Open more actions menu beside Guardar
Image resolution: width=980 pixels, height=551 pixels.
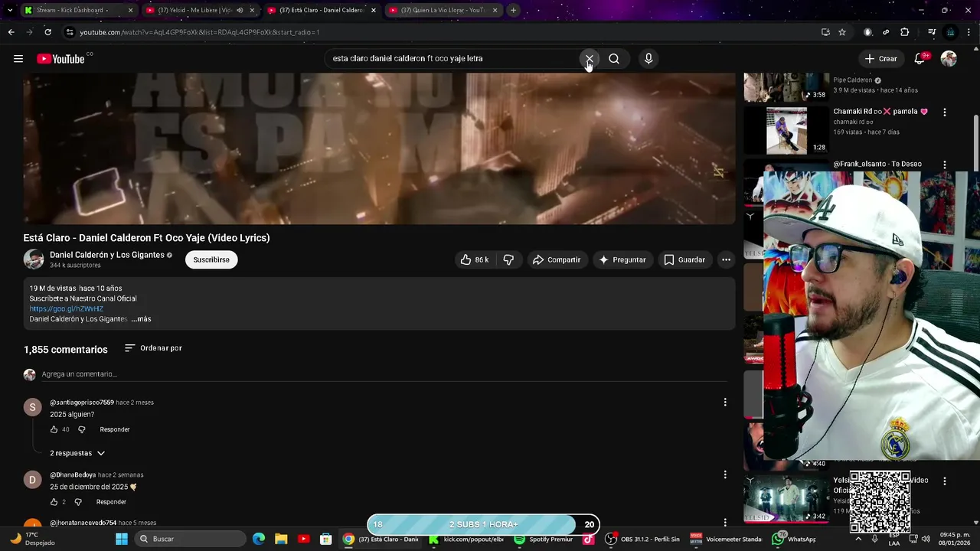726,260
